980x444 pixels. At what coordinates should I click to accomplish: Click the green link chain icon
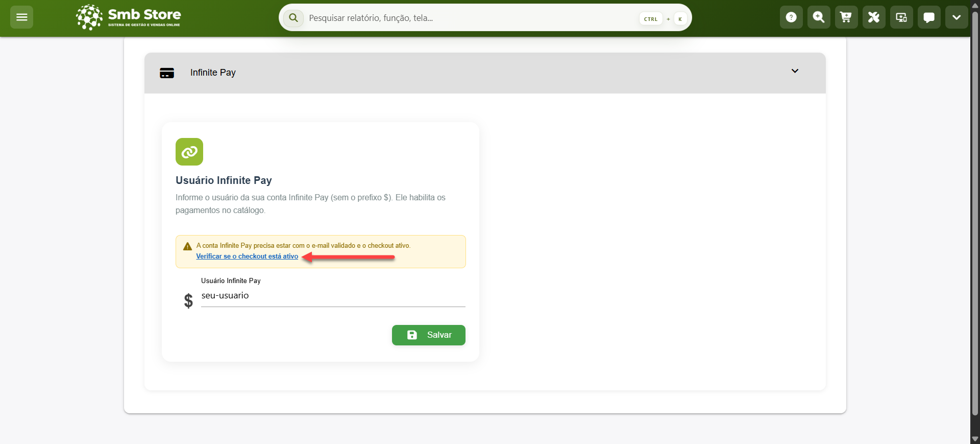pyautogui.click(x=189, y=152)
